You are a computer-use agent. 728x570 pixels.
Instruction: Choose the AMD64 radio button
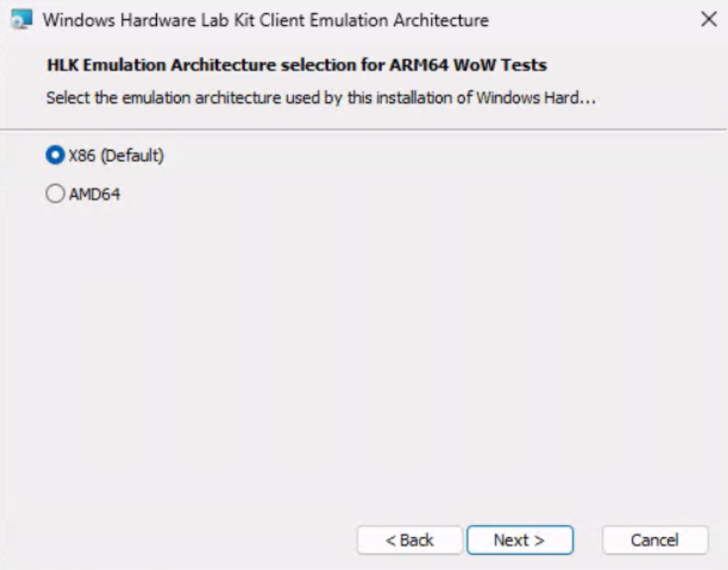[x=55, y=193]
